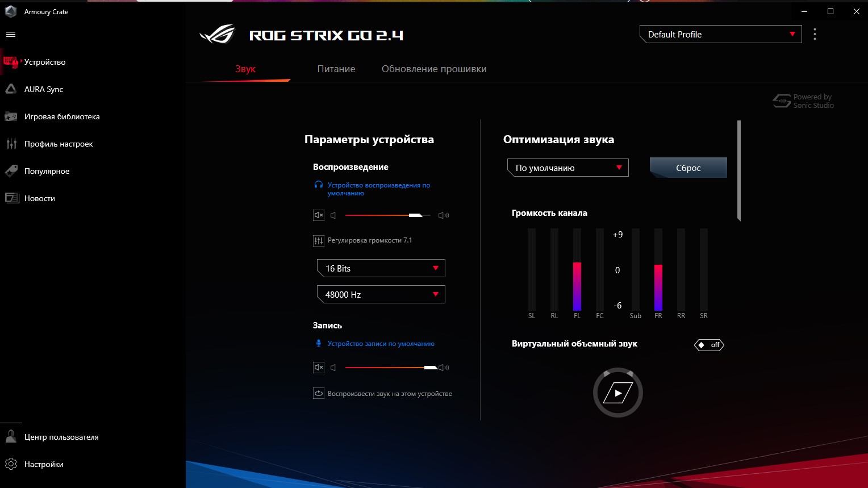Click the Параметры устройства heading
The image size is (868, 488).
click(x=369, y=139)
